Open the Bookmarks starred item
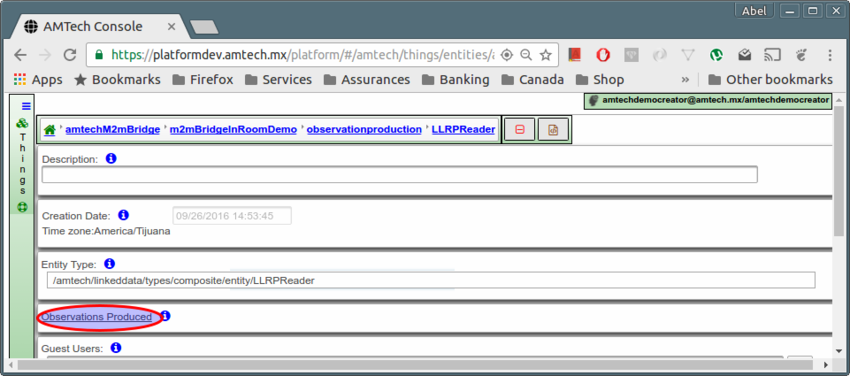 [117, 80]
